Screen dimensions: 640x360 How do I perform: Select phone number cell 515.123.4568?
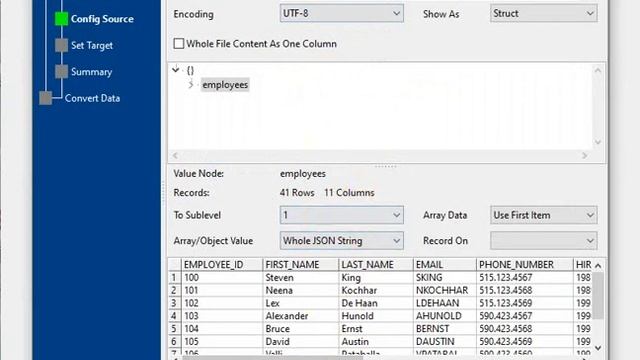click(524, 291)
